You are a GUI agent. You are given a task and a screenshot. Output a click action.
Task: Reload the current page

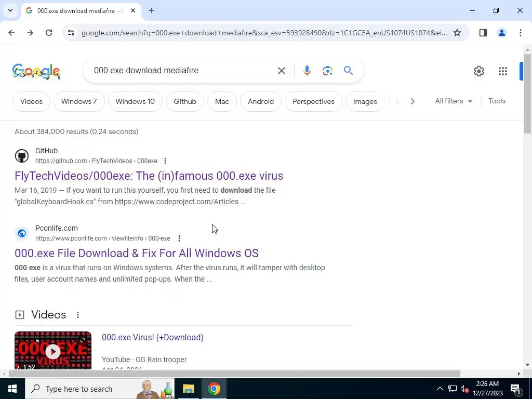(x=49, y=33)
